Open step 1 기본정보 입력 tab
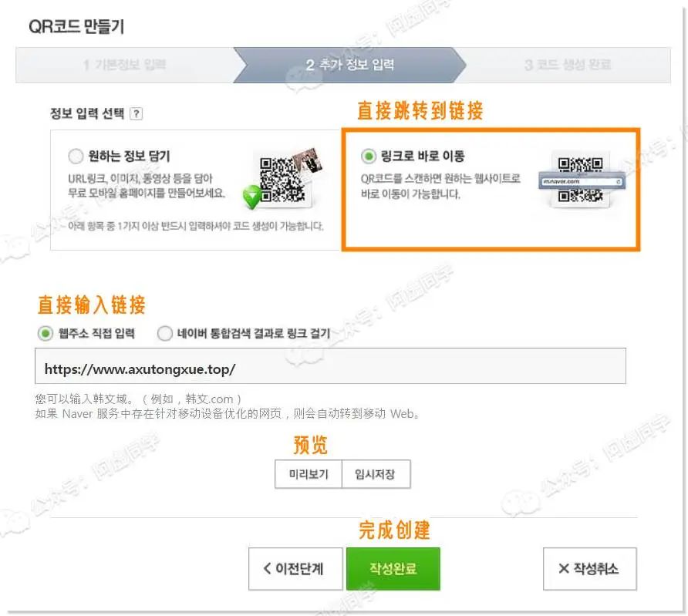 coord(125,65)
